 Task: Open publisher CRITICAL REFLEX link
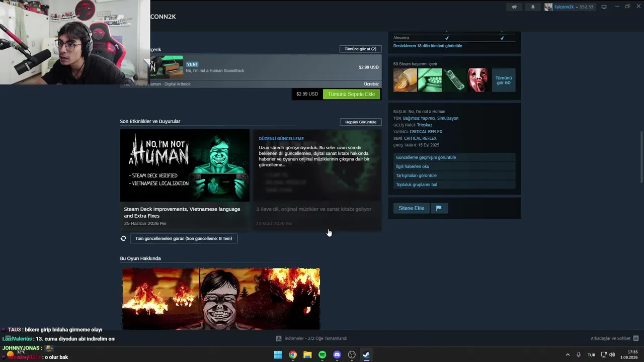point(426,132)
